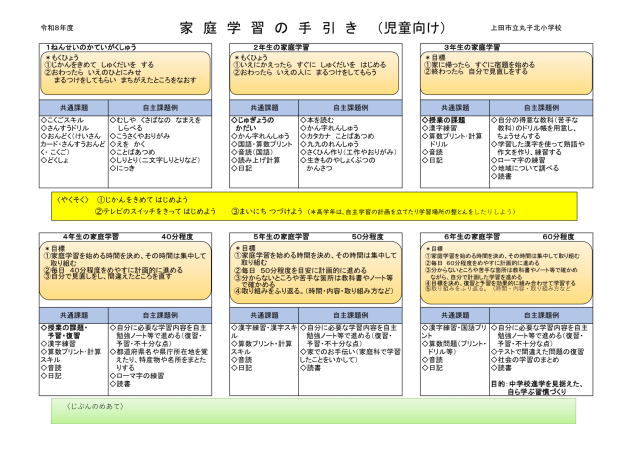Click the item "◇本を読む"

click(317, 120)
